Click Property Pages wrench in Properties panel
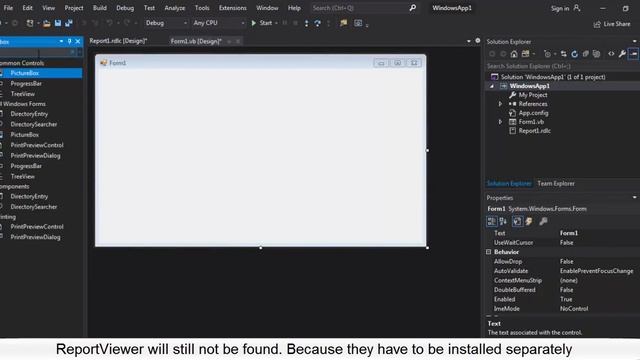 [543, 221]
